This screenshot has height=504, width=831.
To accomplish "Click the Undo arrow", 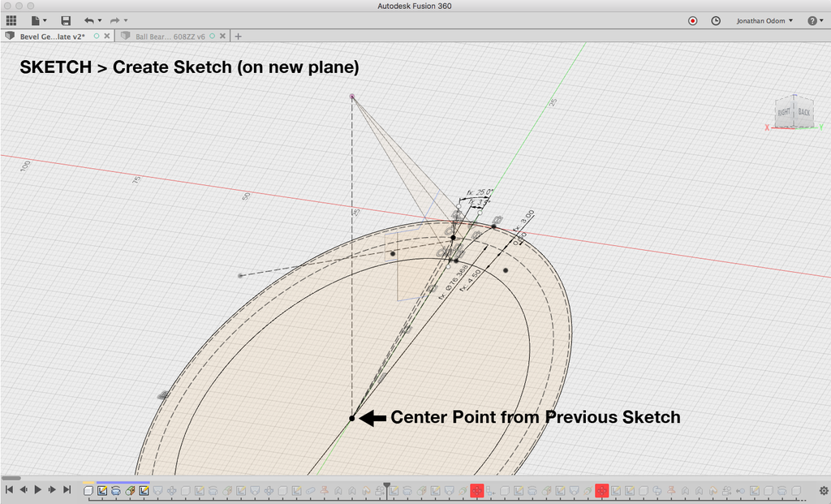I will (88, 20).
